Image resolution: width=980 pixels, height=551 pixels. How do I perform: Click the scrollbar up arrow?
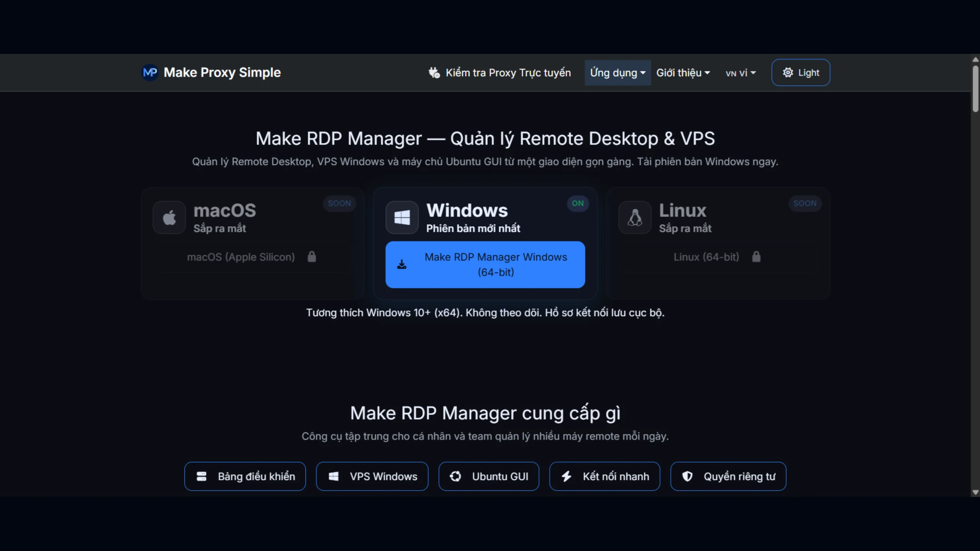tap(975, 59)
